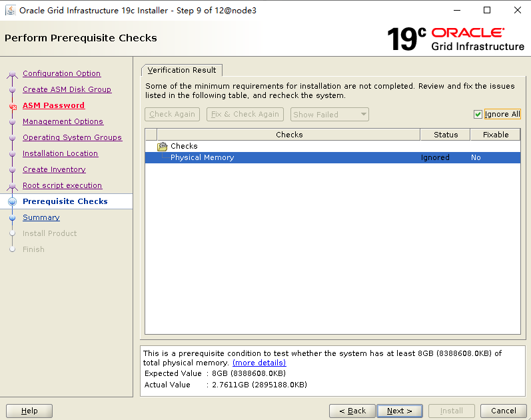Go to the Summary step
Screen dimensions: 531x420
tap(41, 217)
